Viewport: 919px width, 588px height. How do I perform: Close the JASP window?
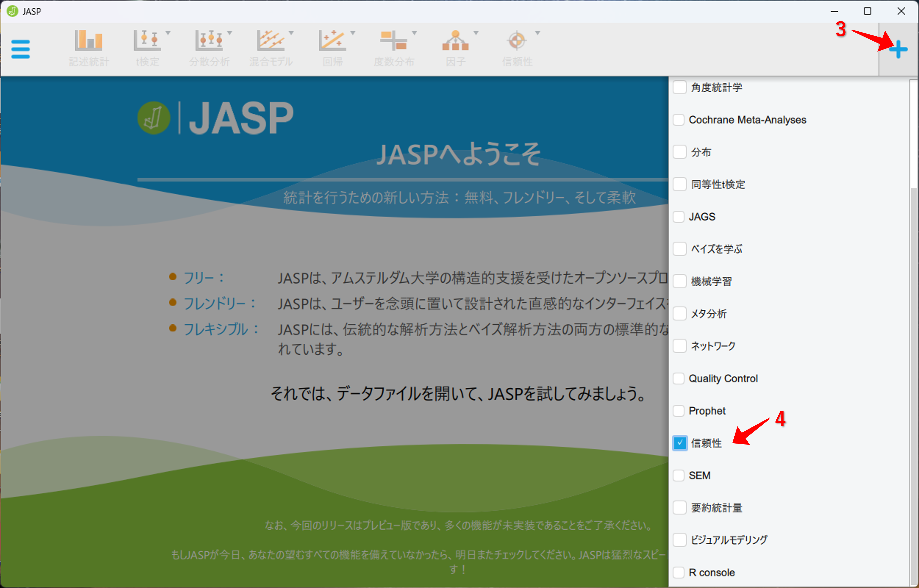click(x=901, y=11)
